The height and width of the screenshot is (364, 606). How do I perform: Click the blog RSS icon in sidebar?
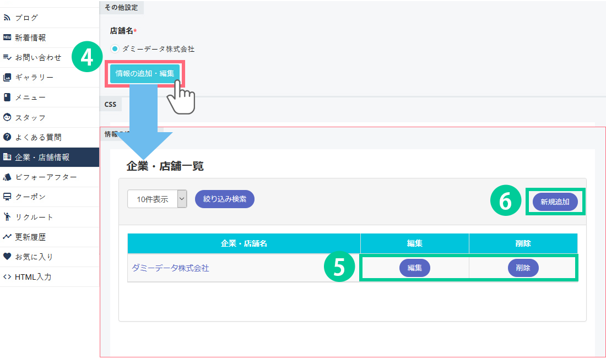pos(7,18)
